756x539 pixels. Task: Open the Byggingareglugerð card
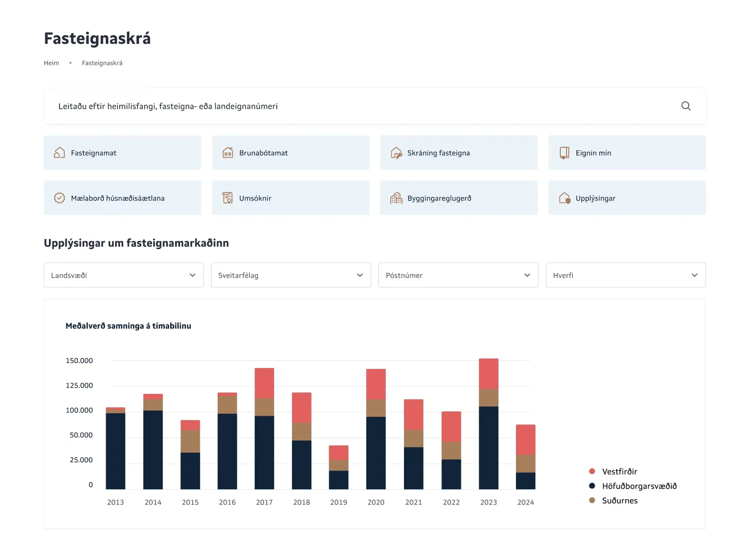click(x=459, y=198)
